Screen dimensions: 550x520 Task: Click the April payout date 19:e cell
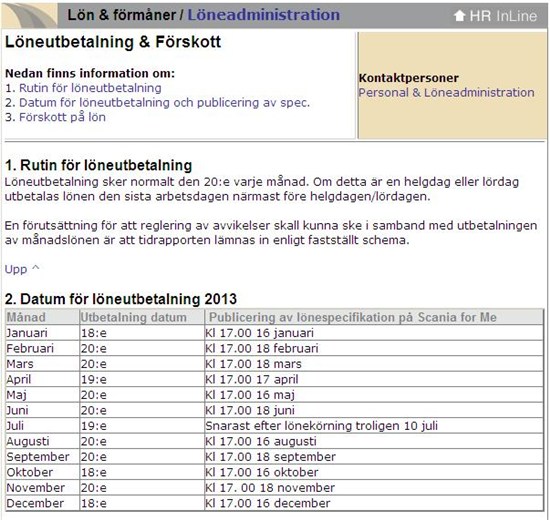(x=142, y=380)
